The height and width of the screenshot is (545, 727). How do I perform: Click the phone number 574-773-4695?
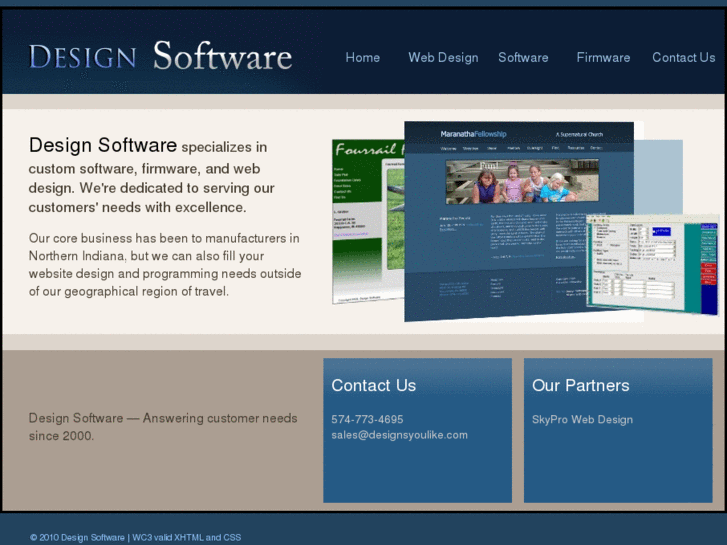coord(367,419)
